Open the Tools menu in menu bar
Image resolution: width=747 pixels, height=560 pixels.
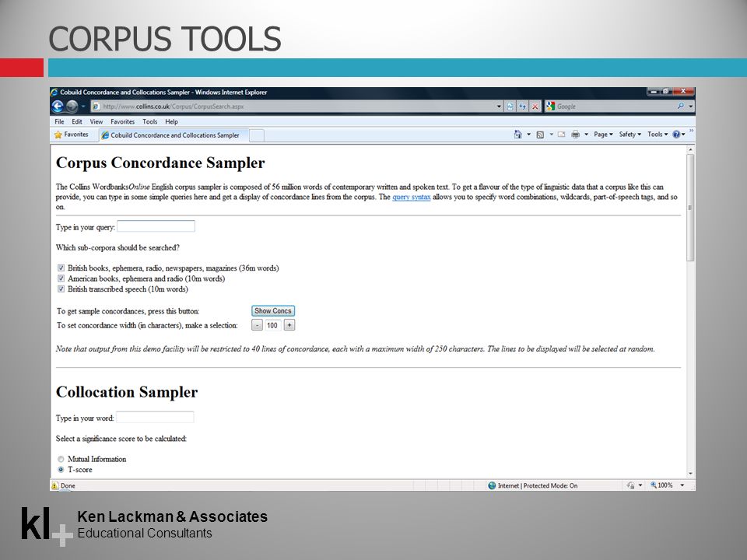pos(149,121)
